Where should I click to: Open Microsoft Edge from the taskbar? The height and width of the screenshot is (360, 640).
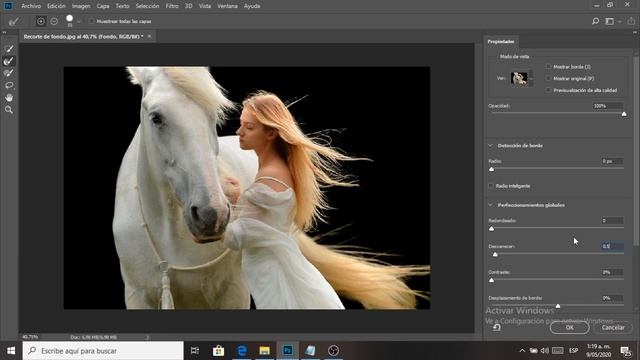[x=242, y=351]
